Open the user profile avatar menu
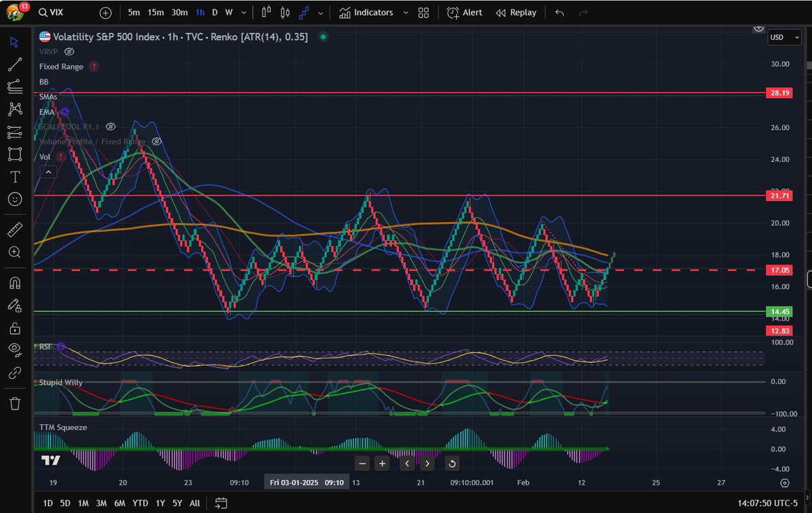This screenshot has width=812, height=513. click(x=15, y=12)
